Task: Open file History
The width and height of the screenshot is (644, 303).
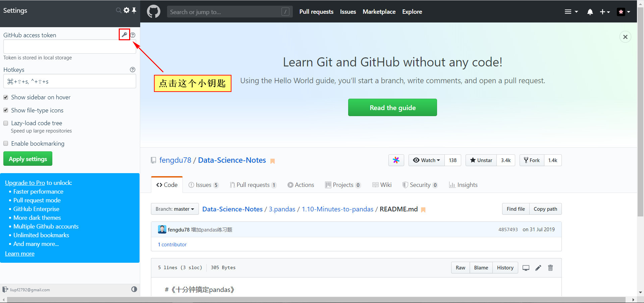Action: tap(505, 267)
